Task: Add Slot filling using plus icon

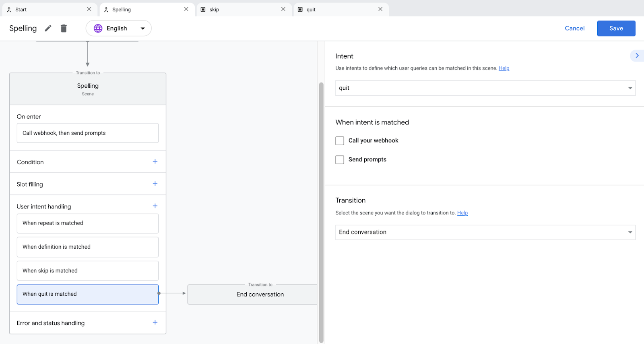Action: (155, 184)
